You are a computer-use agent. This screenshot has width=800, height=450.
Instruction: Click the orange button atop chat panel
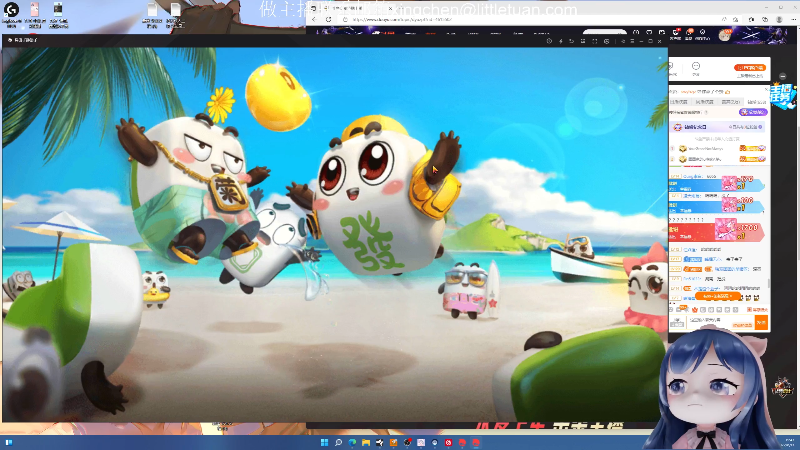pyautogui.click(x=750, y=67)
